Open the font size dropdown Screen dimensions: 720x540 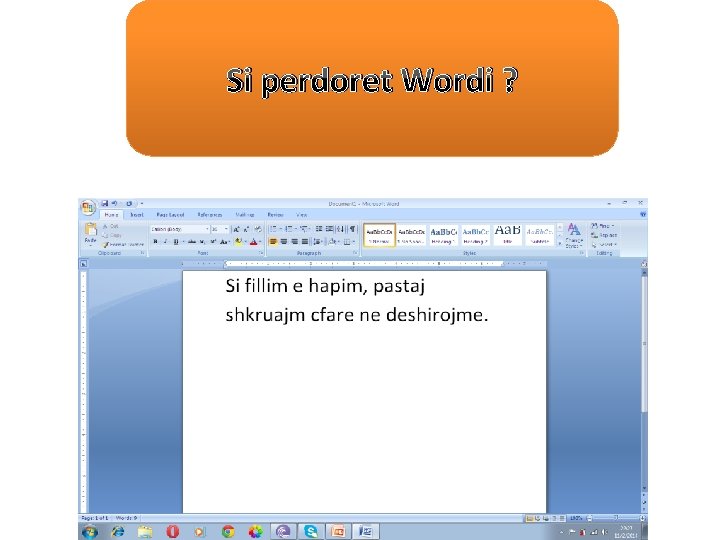[226, 229]
